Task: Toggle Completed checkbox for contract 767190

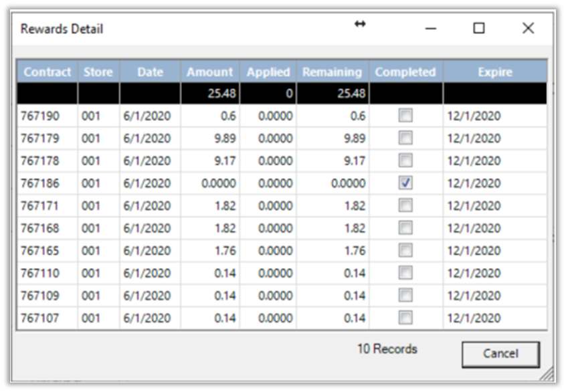Action: (405, 116)
